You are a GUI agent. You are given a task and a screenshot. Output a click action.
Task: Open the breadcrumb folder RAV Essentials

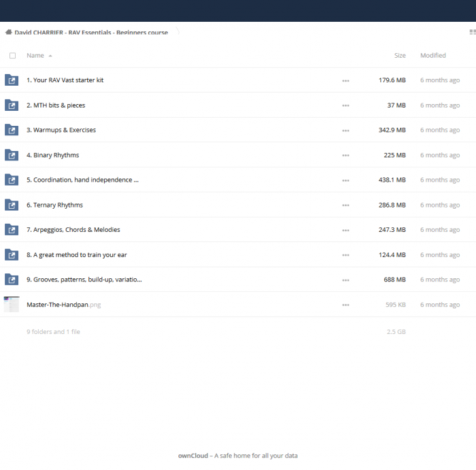point(91,33)
